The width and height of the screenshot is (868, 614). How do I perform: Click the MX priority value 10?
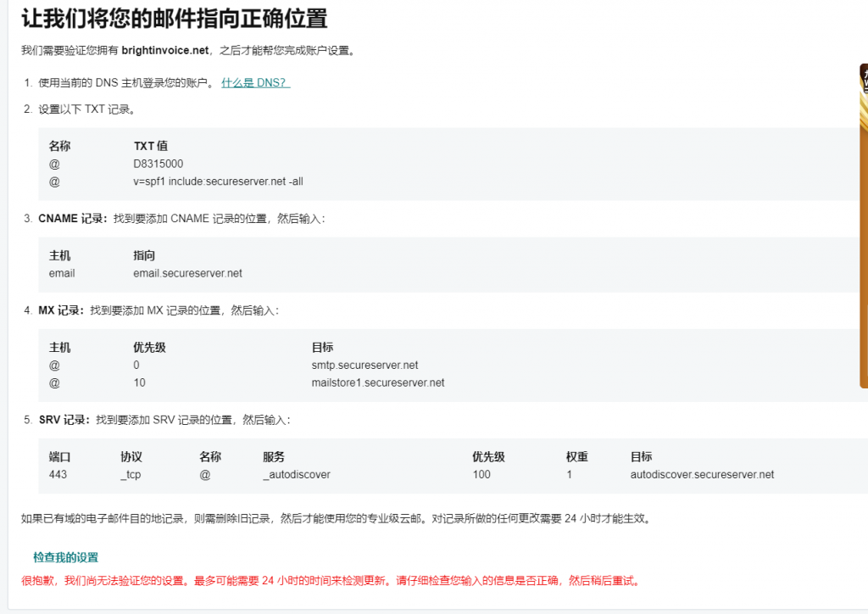[x=139, y=382]
